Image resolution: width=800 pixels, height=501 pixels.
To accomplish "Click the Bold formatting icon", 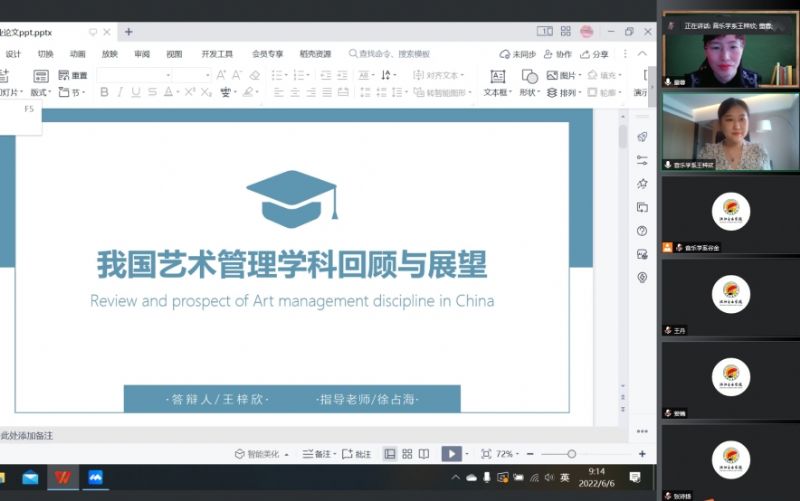I will click(104, 92).
